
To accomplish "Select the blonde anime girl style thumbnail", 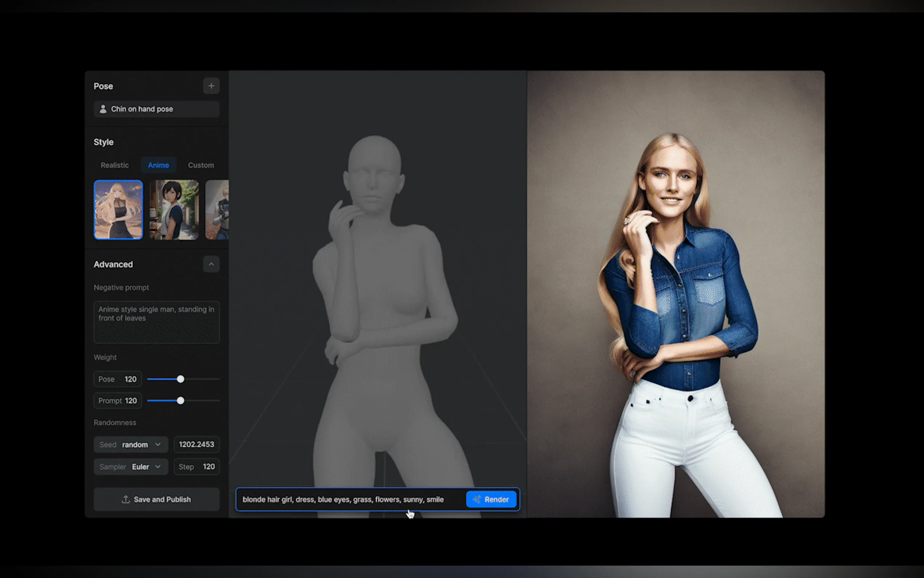I will tap(119, 210).
